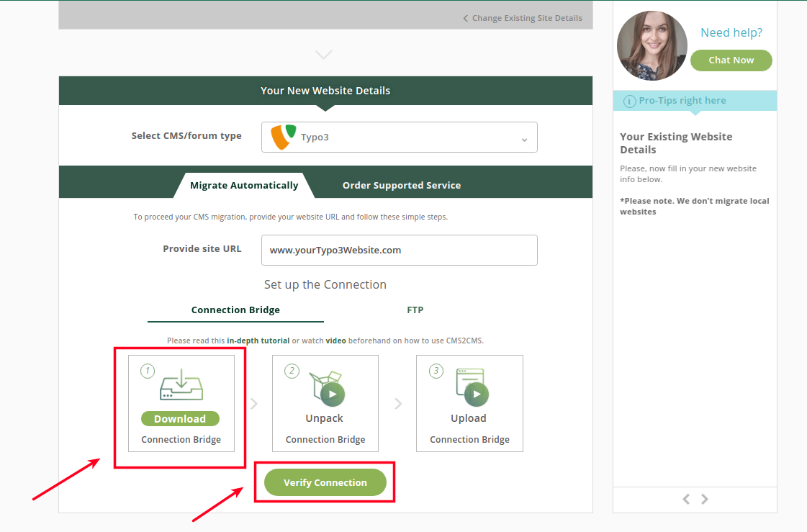Click the Typo3 logo icon
The width and height of the screenshot is (807, 532).
tap(283, 137)
